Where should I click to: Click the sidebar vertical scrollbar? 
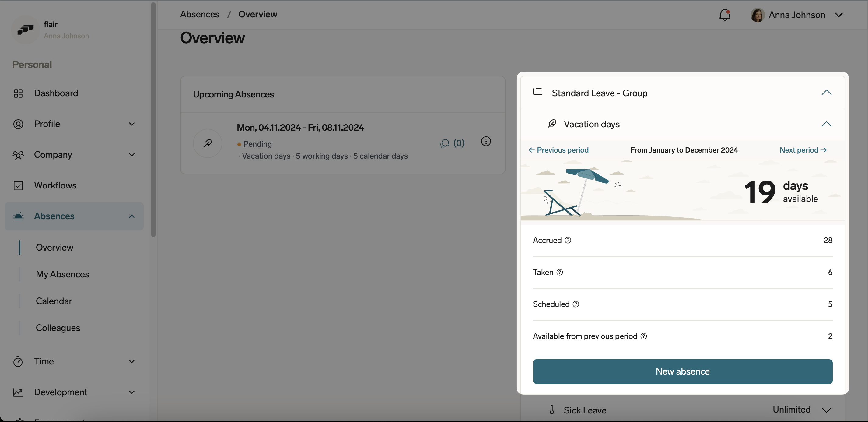click(153, 120)
